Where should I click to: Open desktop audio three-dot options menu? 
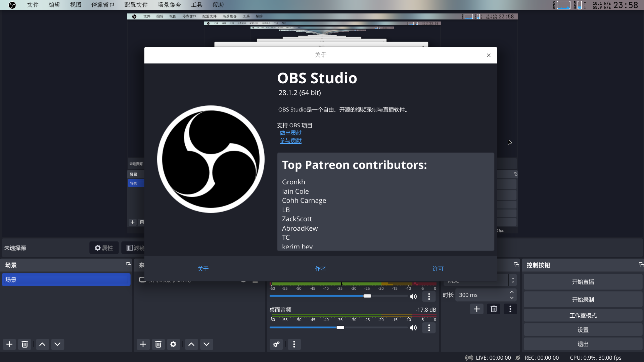pyautogui.click(x=429, y=328)
